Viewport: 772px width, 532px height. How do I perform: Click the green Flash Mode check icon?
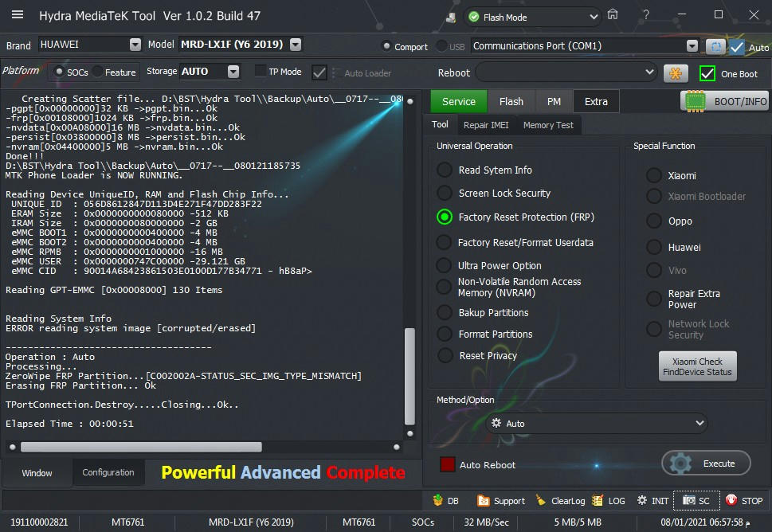[474, 18]
